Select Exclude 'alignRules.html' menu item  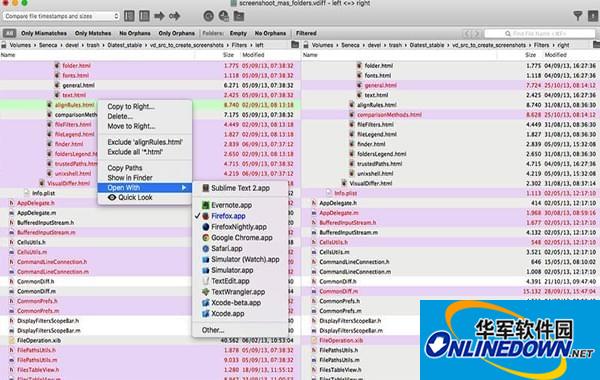coord(145,142)
